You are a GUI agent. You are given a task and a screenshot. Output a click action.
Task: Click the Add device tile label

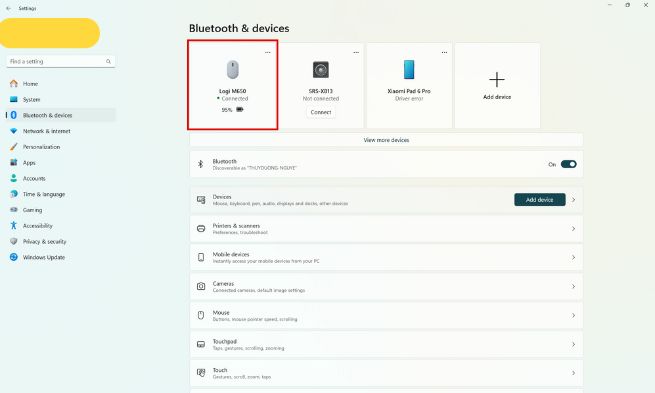point(497,97)
